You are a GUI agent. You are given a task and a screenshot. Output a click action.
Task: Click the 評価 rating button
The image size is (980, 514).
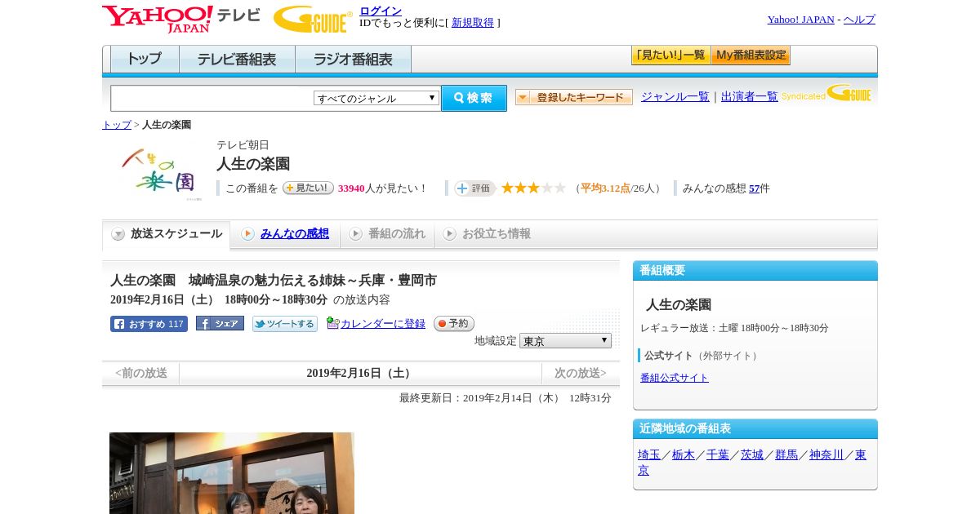click(x=474, y=188)
